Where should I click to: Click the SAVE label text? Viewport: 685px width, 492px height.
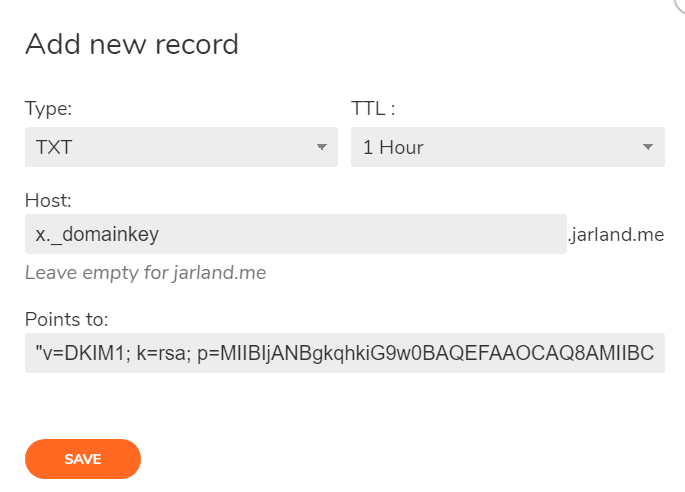[x=83, y=459]
